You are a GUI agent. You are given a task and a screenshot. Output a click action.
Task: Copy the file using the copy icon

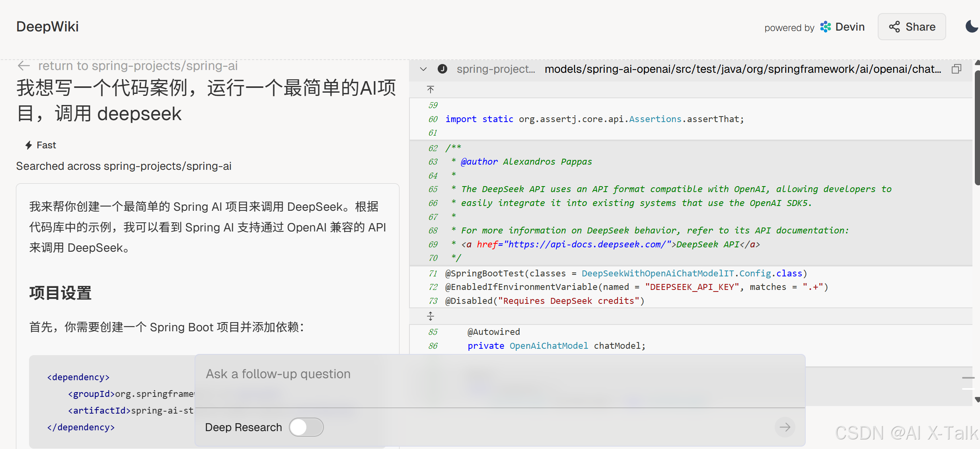pyautogui.click(x=957, y=69)
